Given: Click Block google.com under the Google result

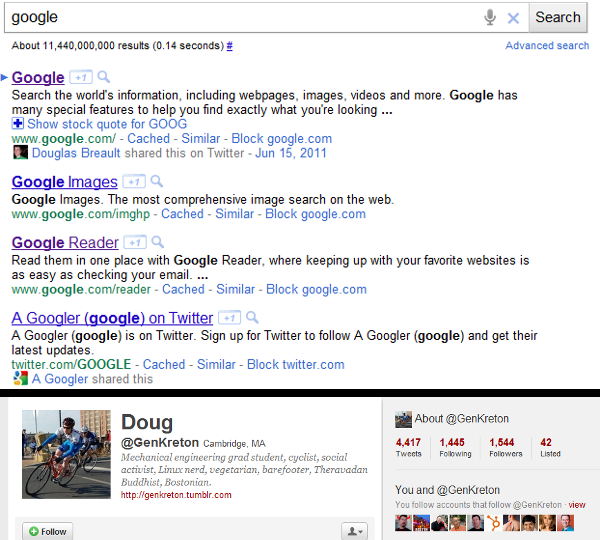Looking at the screenshot, I should pos(281,139).
